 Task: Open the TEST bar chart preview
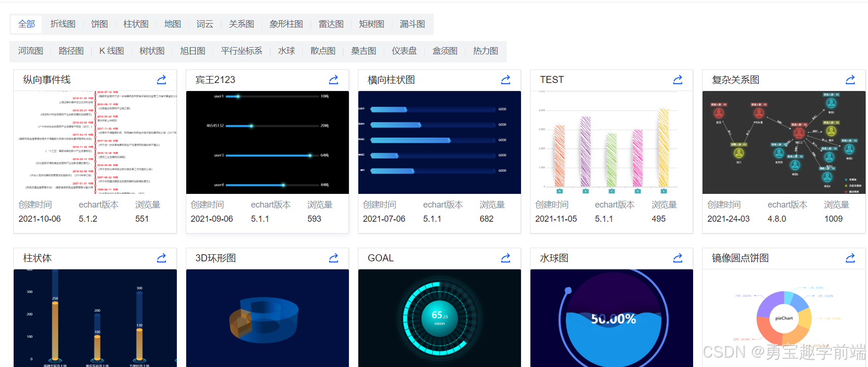[612, 142]
